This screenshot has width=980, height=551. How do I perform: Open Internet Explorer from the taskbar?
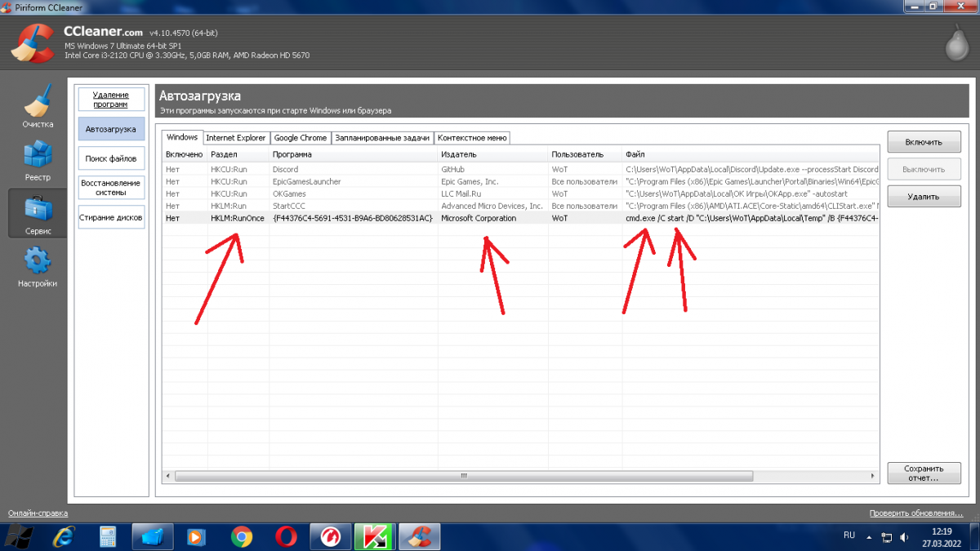63,536
